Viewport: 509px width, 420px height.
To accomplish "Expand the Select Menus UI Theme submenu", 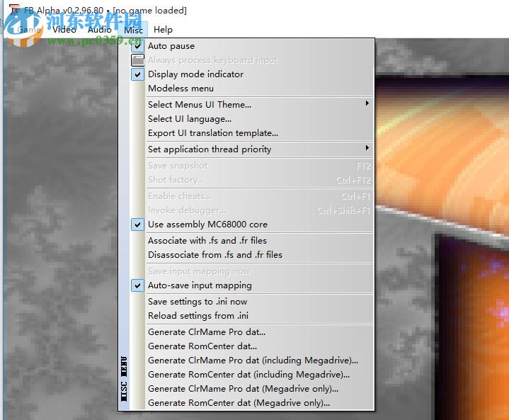I will click(251, 105).
